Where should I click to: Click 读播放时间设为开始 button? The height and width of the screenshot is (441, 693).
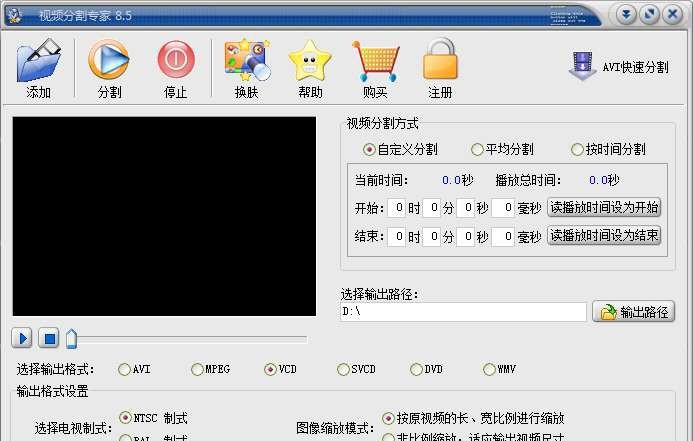604,207
